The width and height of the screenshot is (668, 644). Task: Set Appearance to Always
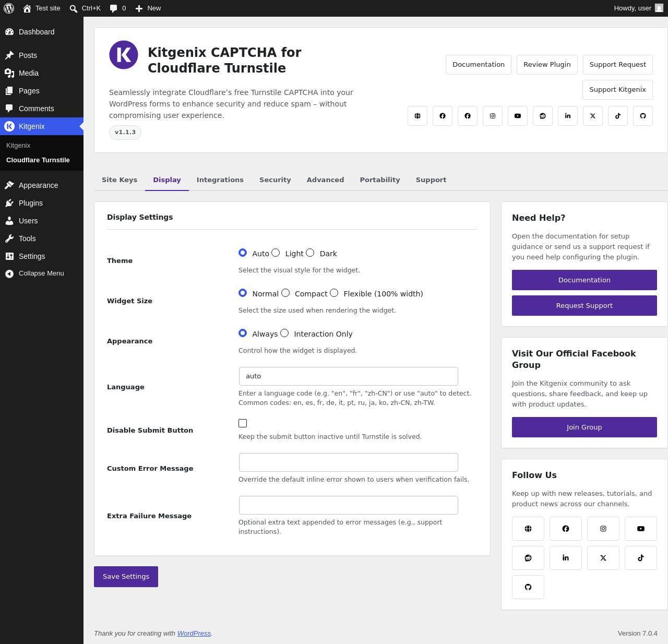243,333
